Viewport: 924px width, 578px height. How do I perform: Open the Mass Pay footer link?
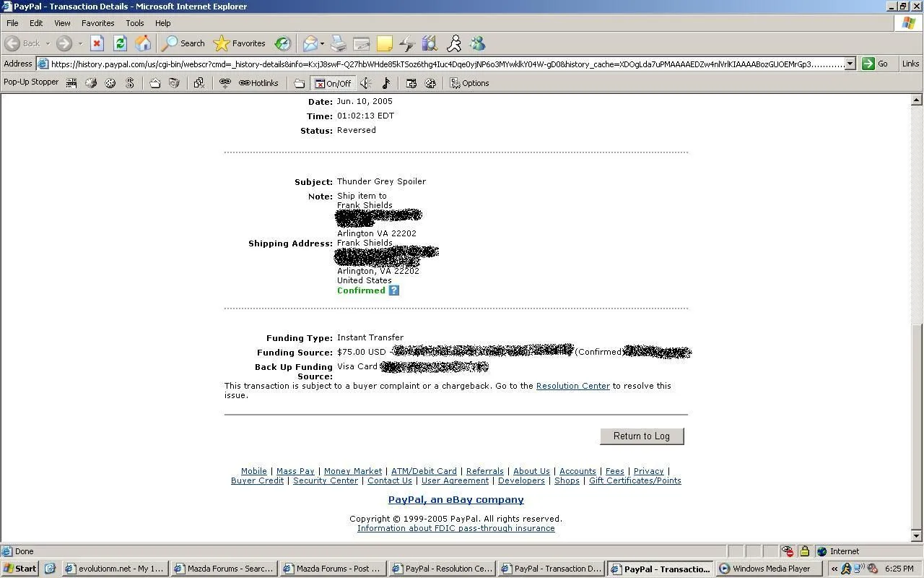point(295,471)
